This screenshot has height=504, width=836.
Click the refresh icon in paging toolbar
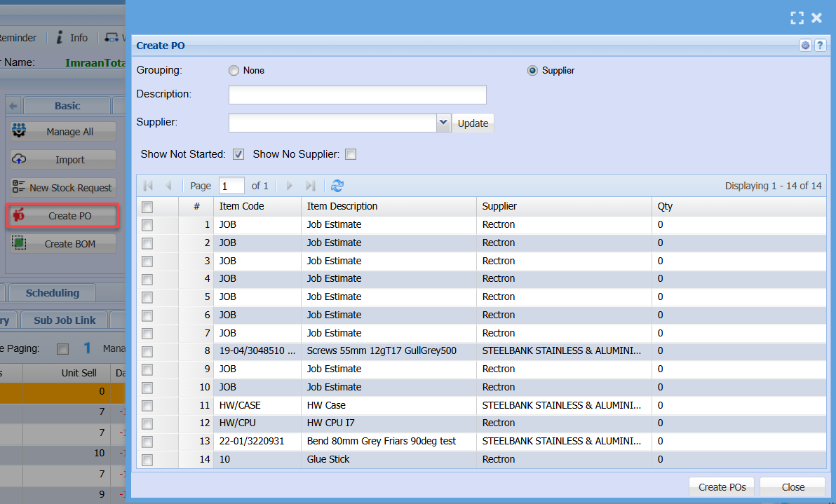tap(337, 186)
